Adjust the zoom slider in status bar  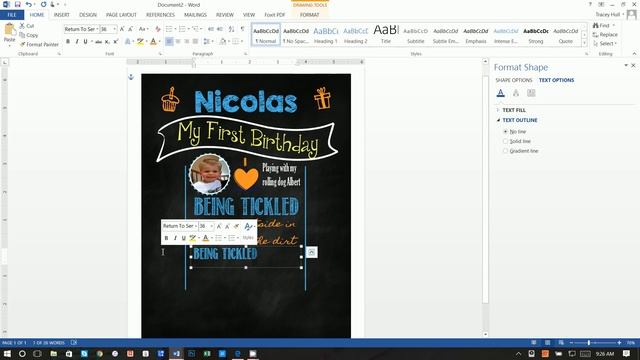point(589,343)
